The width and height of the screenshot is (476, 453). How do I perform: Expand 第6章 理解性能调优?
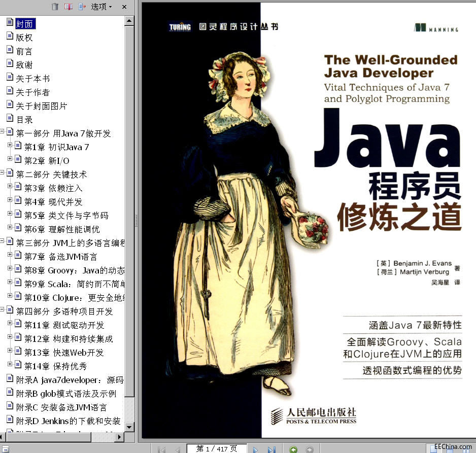(x=10, y=227)
